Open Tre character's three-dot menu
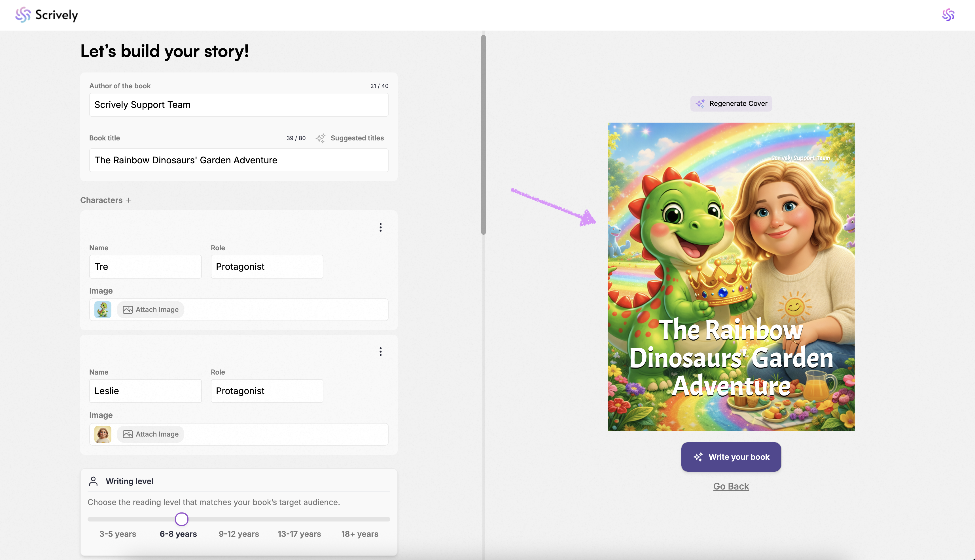This screenshot has height=560, width=975. [x=380, y=227]
